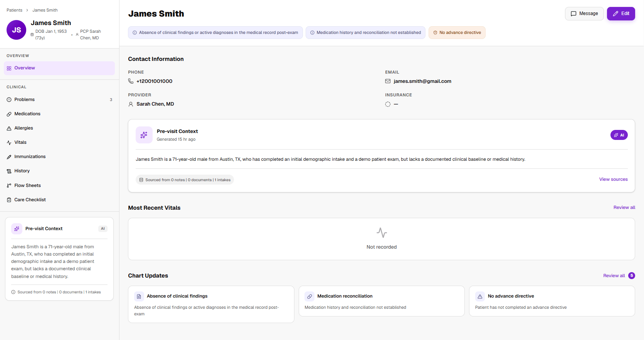The image size is (644, 340).
Task: Click the DOB Jan 1, 1953 text
Action: click(51, 35)
